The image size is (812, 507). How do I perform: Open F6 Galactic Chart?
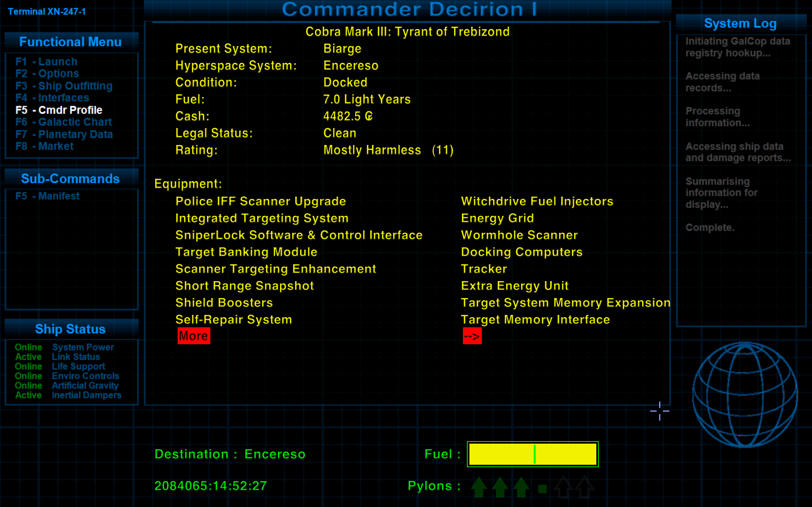tap(63, 122)
